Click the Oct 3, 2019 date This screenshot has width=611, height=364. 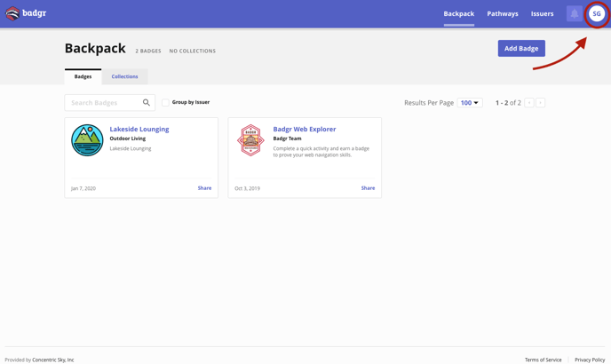(247, 188)
